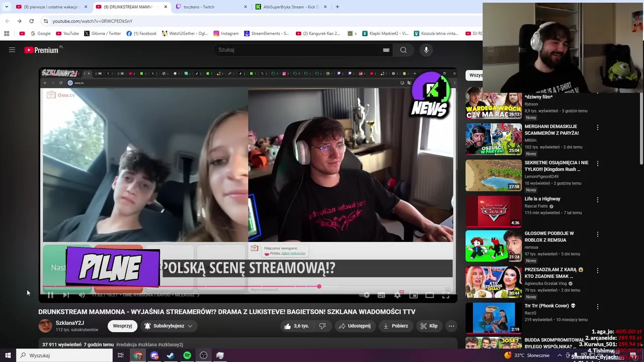Click the #szklana hashtag
644x362 pixels.
coord(147,345)
